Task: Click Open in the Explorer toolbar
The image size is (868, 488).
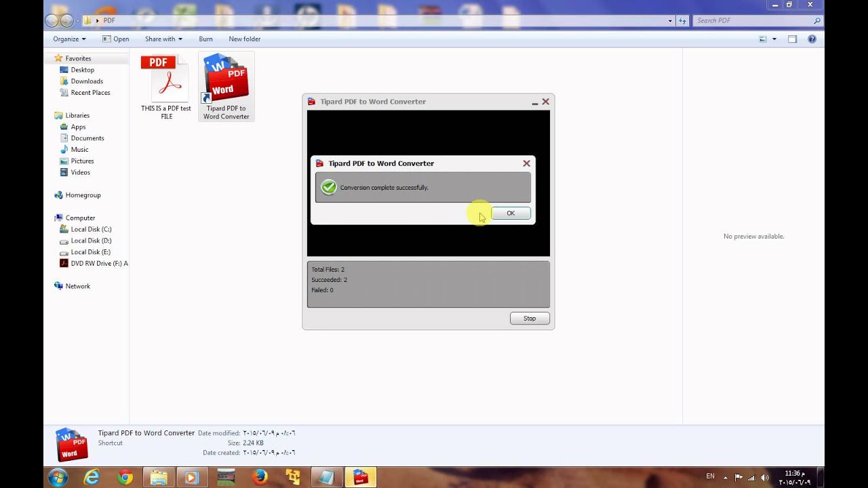Action: (116, 39)
